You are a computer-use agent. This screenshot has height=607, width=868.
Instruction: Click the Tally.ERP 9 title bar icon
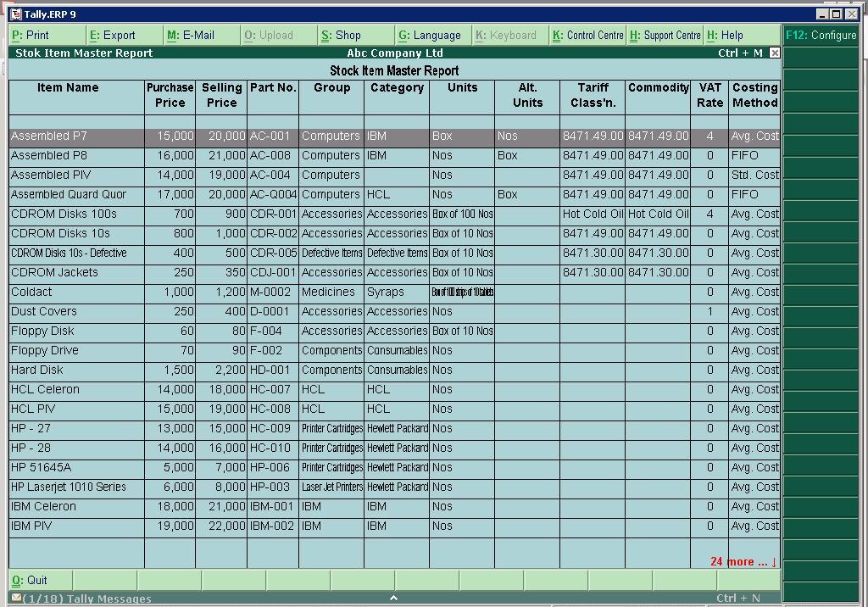click(15, 14)
